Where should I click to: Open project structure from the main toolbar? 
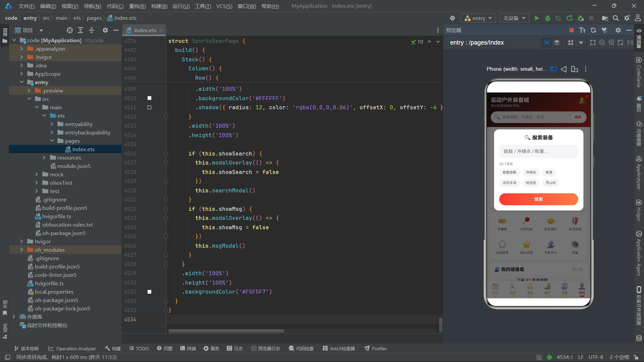605,18
